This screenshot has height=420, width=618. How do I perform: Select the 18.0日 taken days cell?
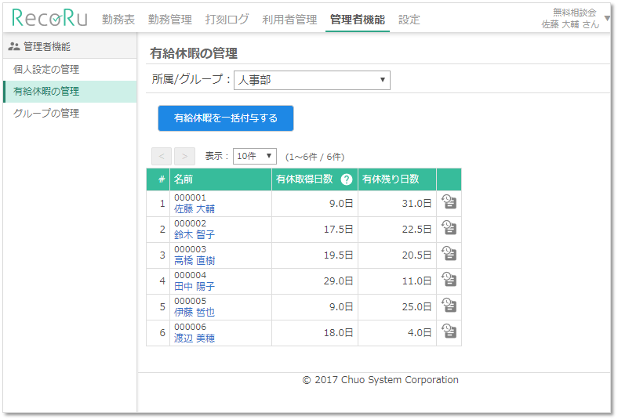(315, 333)
